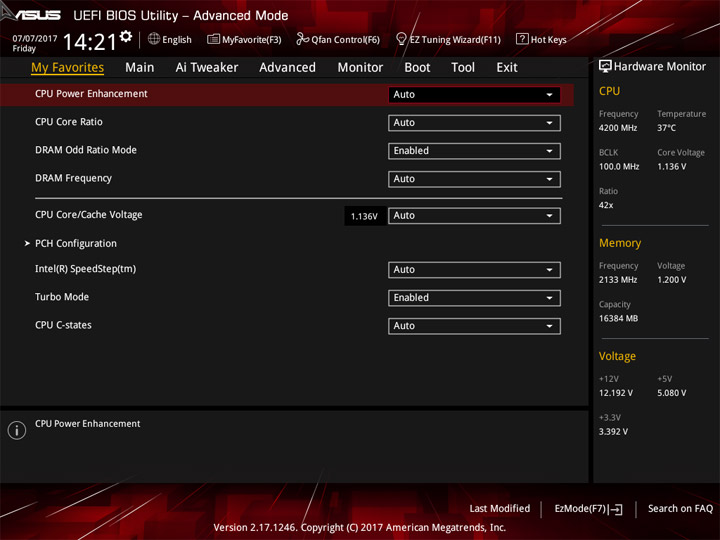Click the Core Voltage value 1.136 V
The height and width of the screenshot is (540, 720).
[x=672, y=167]
